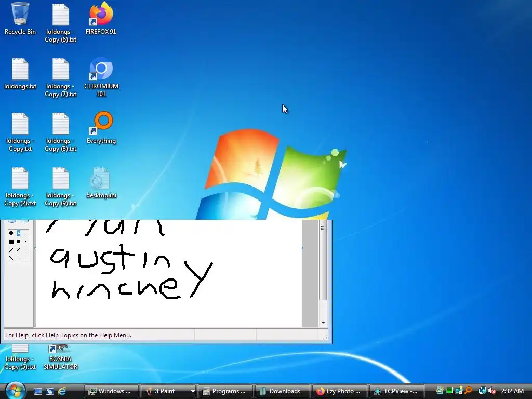The width and height of the screenshot is (532, 399).
Task: Click the Paint status bar help text
Action: pyautogui.click(x=68, y=335)
